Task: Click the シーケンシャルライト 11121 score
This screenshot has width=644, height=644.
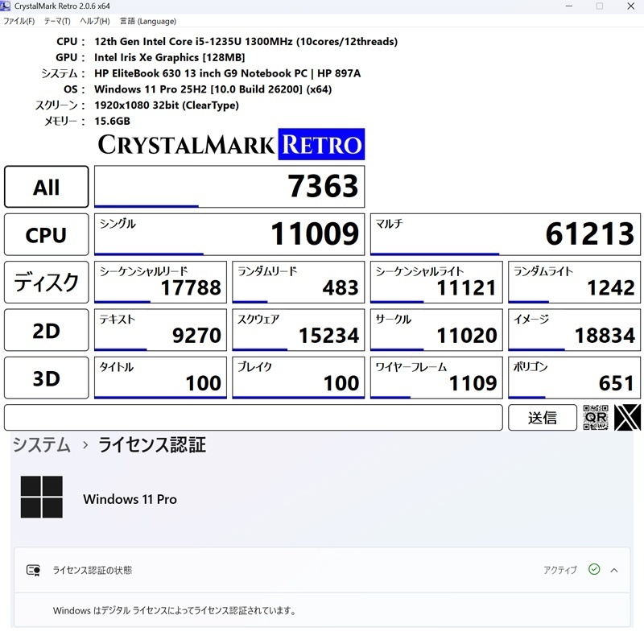Action: click(436, 283)
